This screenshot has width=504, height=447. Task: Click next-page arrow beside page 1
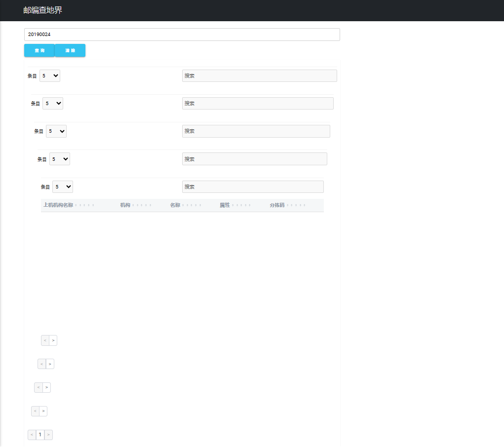(48, 435)
